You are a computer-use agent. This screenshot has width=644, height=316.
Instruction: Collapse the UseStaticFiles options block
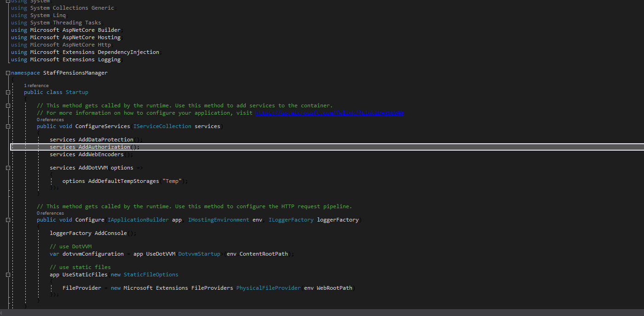coord(8,274)
